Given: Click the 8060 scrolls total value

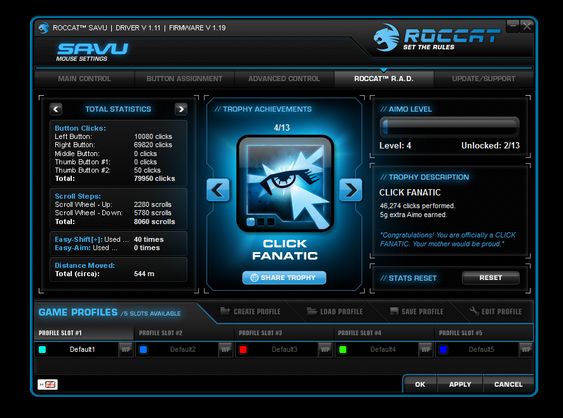Looking at the screenshot, I should click(x=154, y=222).
